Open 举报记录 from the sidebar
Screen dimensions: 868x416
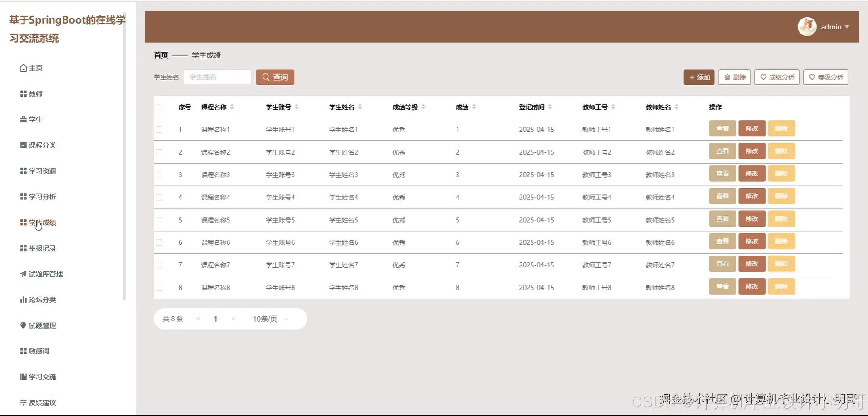38,248
